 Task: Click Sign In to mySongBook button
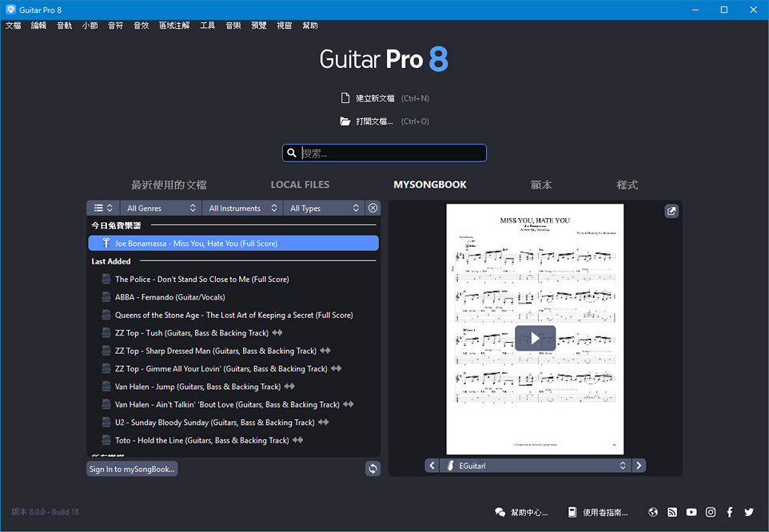[x=131, y=469]
